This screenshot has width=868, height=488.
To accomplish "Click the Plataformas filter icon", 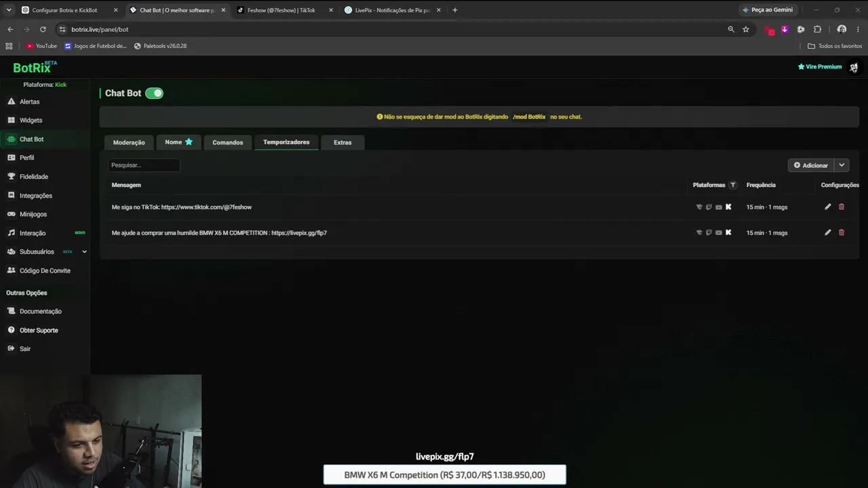I will [732, 185].
